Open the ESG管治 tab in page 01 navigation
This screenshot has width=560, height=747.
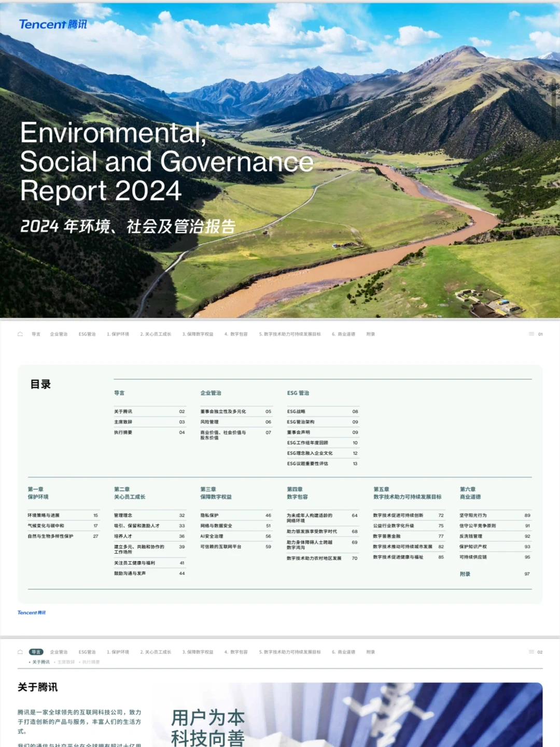point(87,334)
